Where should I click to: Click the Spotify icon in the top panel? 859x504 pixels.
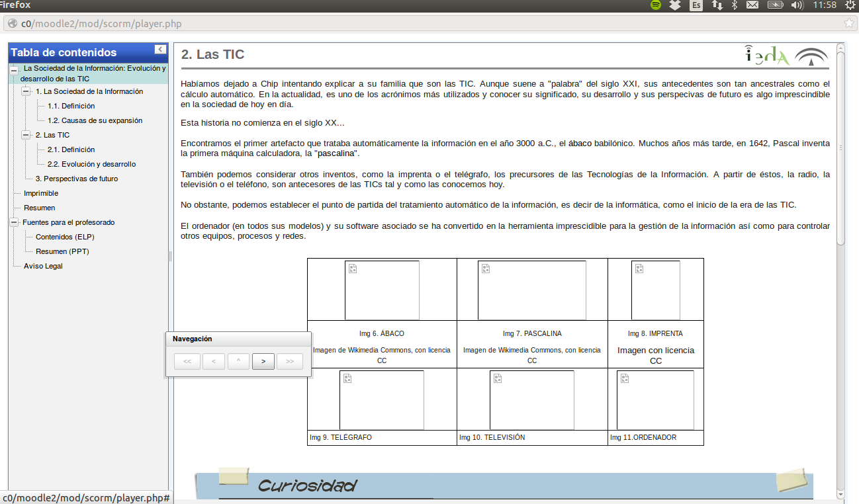[656, 5]
